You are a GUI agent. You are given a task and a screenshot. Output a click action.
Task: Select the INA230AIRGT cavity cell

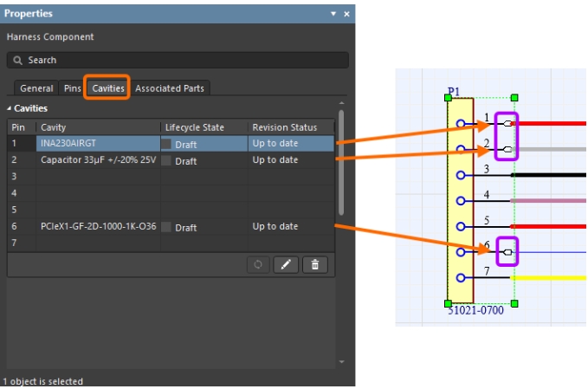tap(98, 143)
